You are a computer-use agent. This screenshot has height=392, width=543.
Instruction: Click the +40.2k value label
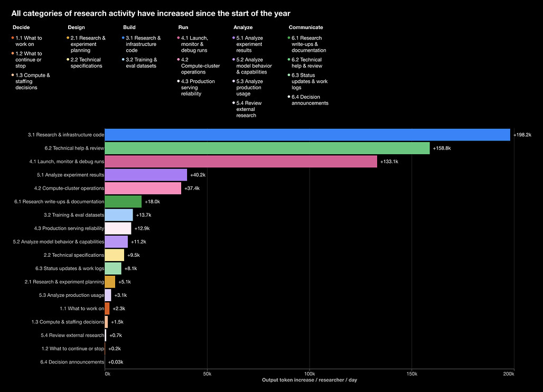[198, 175]
